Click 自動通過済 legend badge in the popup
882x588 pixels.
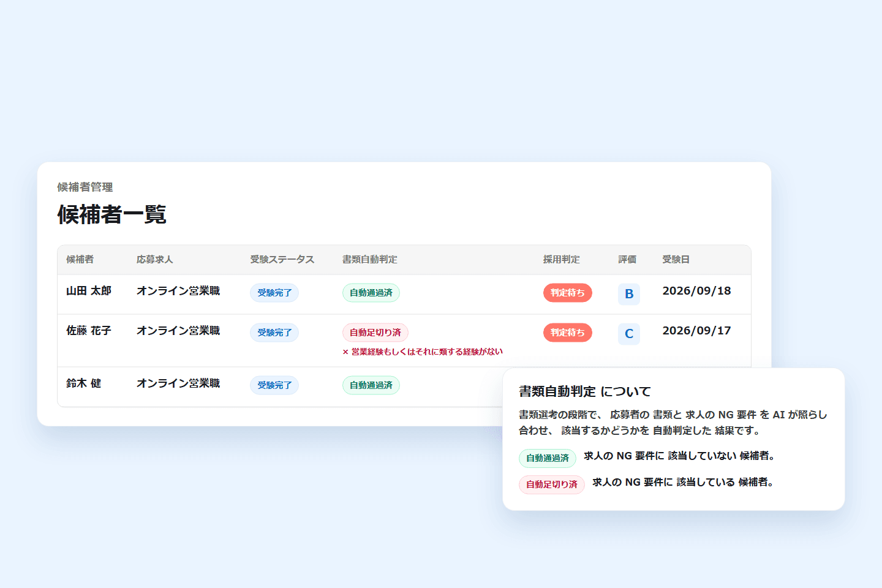pyautogui.click(x=548, y=458)
